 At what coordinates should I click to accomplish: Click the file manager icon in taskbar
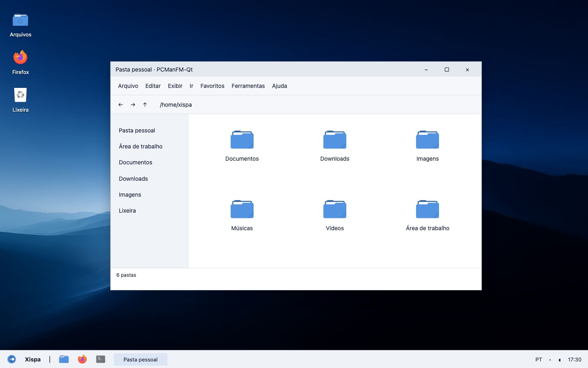64,359
